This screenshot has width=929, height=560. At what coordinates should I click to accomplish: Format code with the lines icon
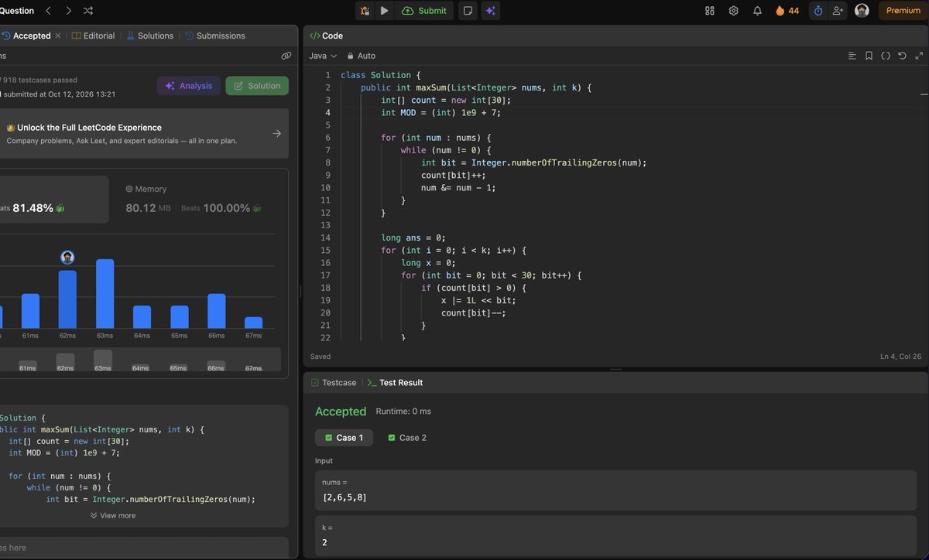point(852,56)
